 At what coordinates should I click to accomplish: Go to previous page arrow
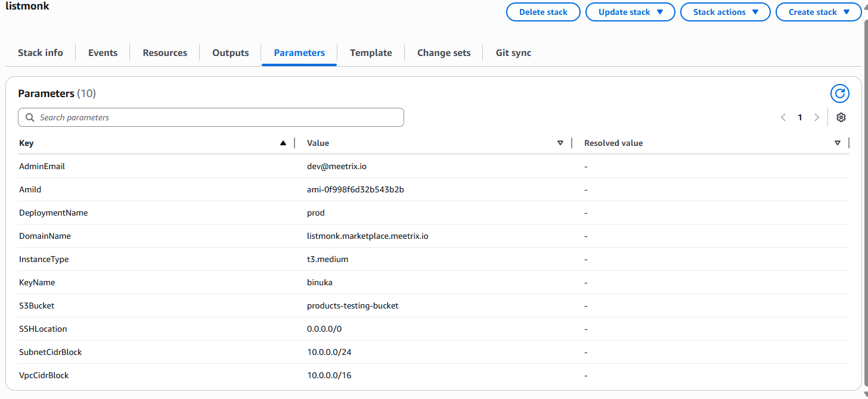click(x=783, y=117)
